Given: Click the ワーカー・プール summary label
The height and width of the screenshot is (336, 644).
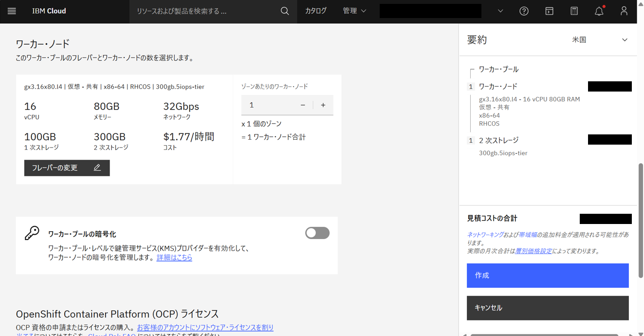Looking at the screenshot, I should [498, 70].
